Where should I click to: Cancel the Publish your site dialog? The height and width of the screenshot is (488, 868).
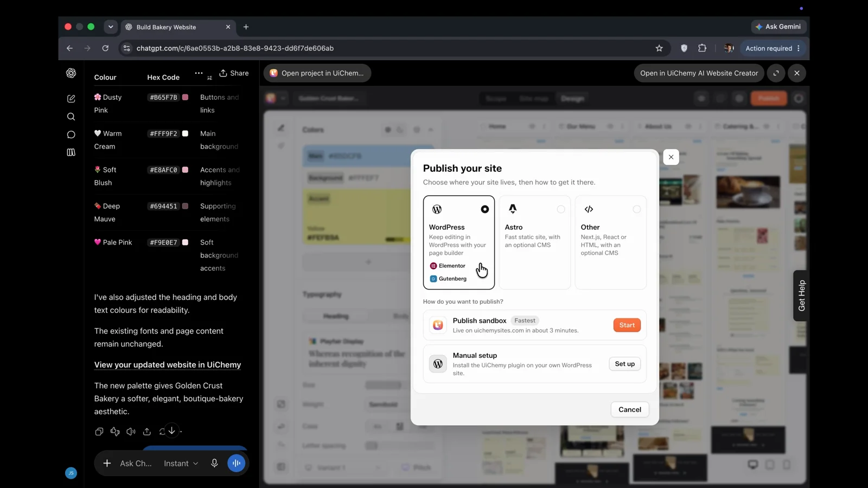pos(629,409)
